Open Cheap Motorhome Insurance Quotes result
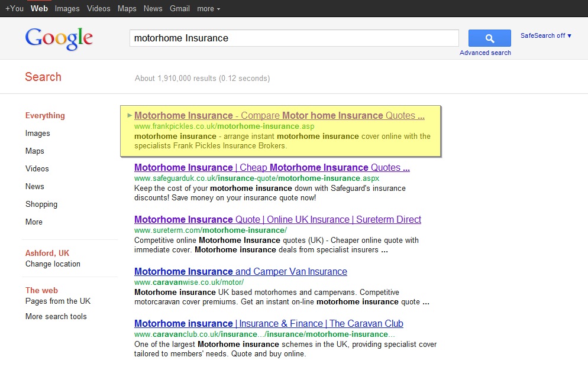The image size is (588, 367). (x=272, y=167)
